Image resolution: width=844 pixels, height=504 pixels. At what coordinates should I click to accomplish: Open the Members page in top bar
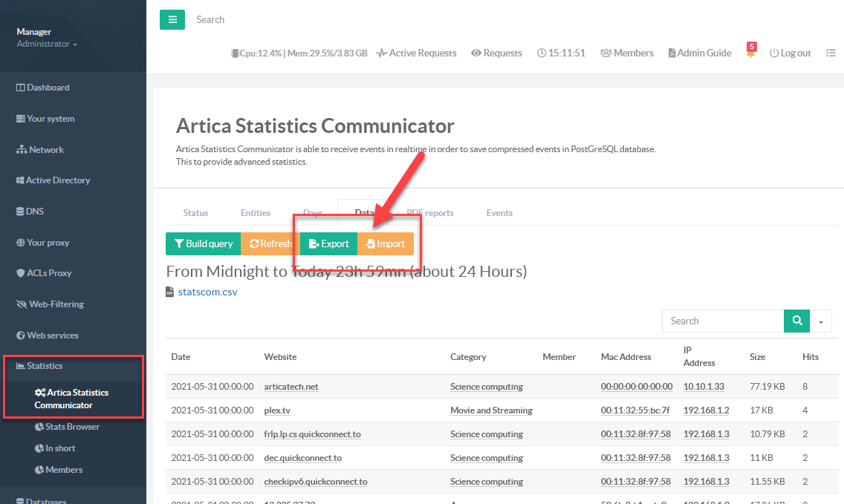tap(626, 53)
